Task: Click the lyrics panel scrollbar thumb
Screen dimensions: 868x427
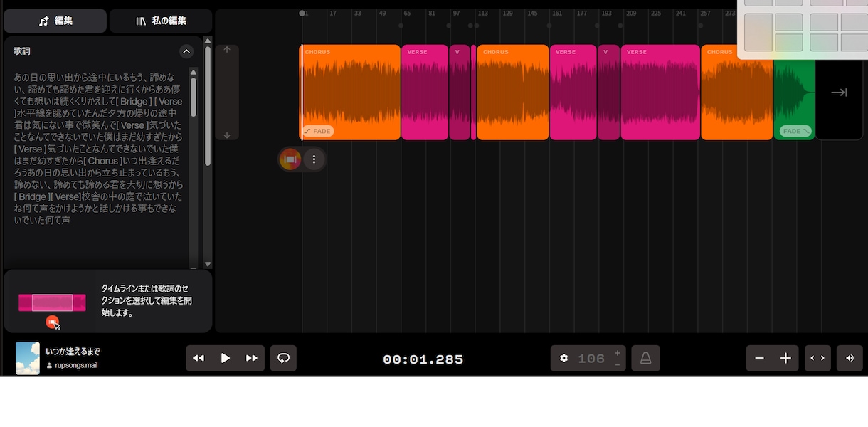Action: pyautogui.click(x=194, y=97)
